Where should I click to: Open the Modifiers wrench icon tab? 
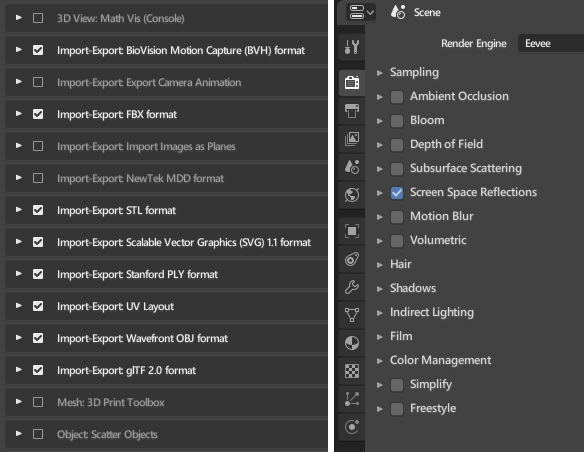(x=352, y=287)
